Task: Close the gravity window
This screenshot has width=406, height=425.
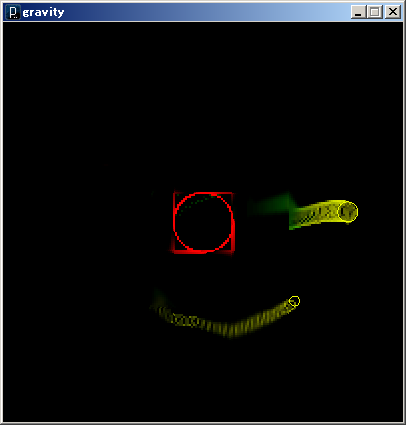Action: tap(393, 12)
